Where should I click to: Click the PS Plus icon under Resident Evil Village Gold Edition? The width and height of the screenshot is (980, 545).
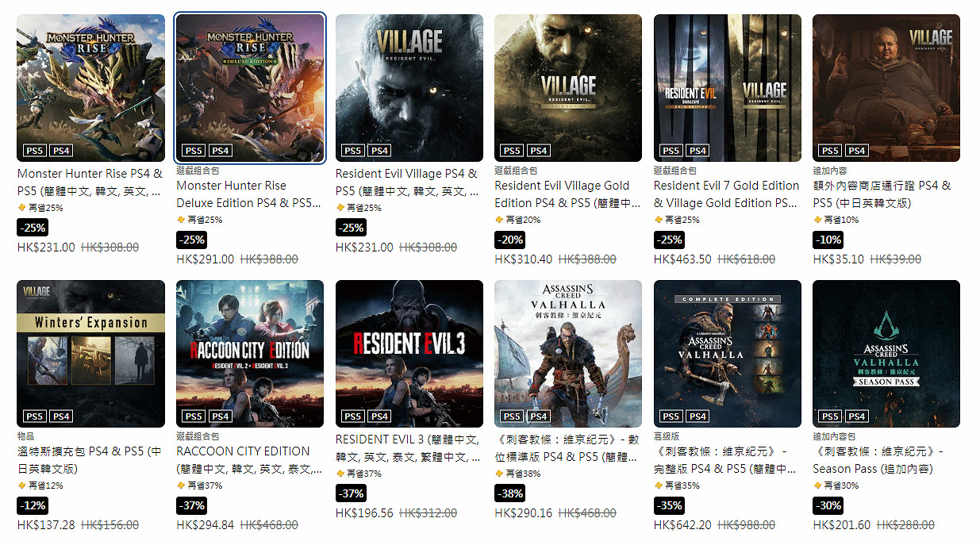[x=499, y=220]
